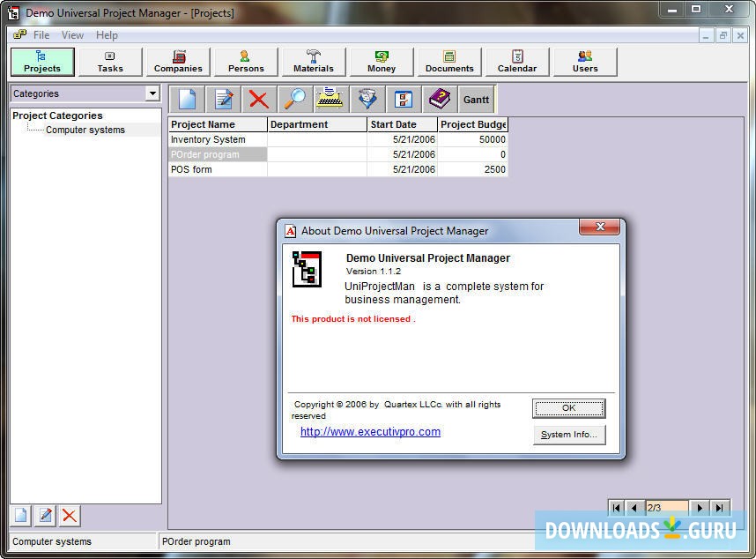
Task: Open the File menu
Action: coord(41,35)
